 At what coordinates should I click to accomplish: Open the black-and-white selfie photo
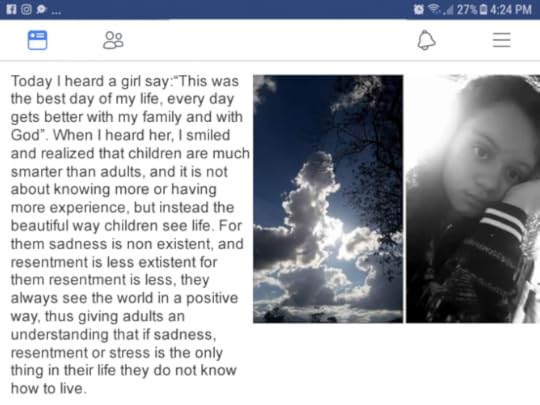[x=473, y=199]
